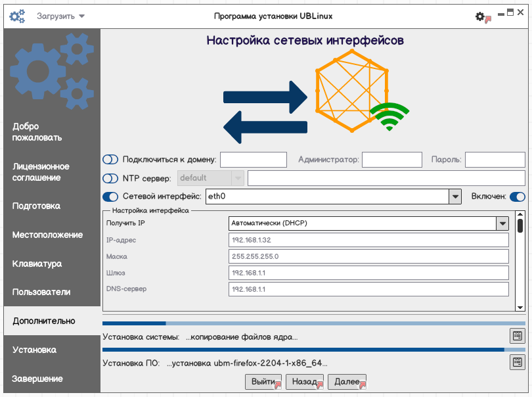Click the system installation progress bar
The width and height of the screenshot is (532, 397).
pos(314,323)
